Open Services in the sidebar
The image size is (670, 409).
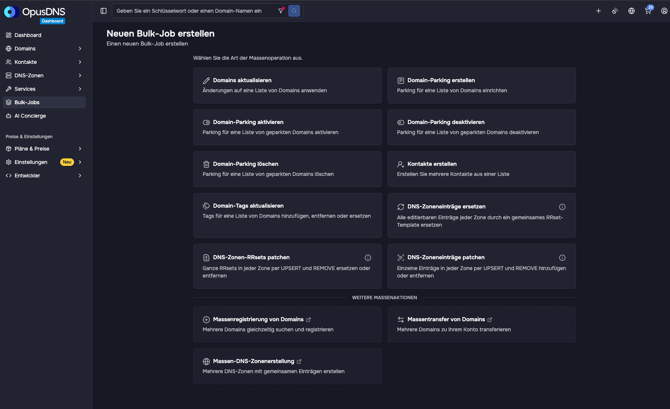point(44,89)
